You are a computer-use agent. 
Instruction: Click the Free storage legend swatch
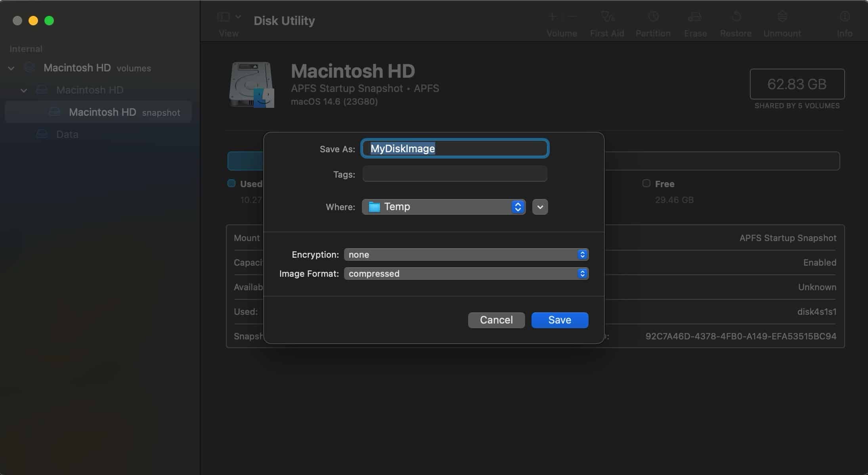click(x=646, y=183)
